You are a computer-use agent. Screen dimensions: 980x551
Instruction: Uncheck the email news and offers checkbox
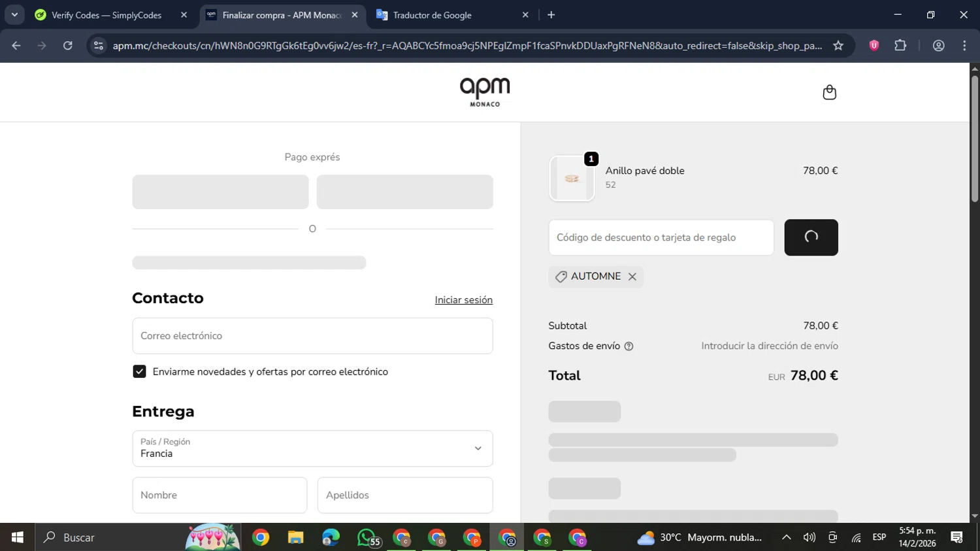point(139,371)
